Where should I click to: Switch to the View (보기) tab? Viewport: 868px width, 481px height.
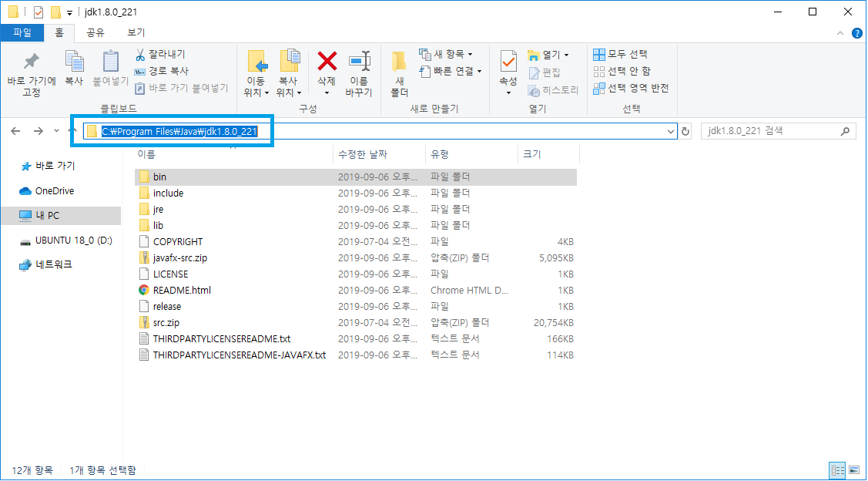136,32
